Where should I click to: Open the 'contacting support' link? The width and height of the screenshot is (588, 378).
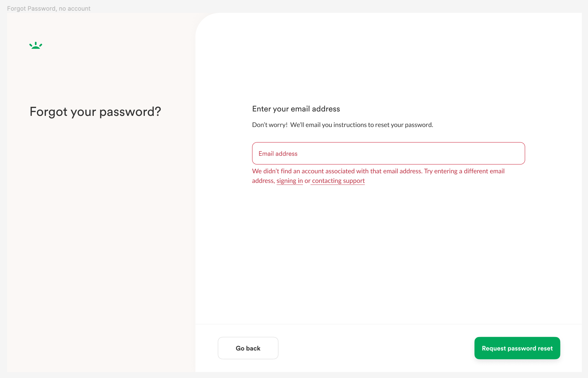(338, 181)
